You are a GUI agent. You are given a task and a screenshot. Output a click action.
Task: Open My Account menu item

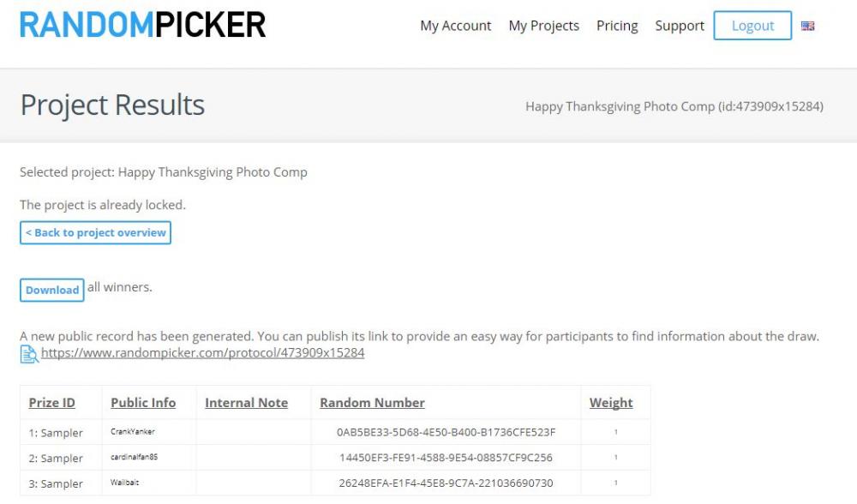pos(455,26)
